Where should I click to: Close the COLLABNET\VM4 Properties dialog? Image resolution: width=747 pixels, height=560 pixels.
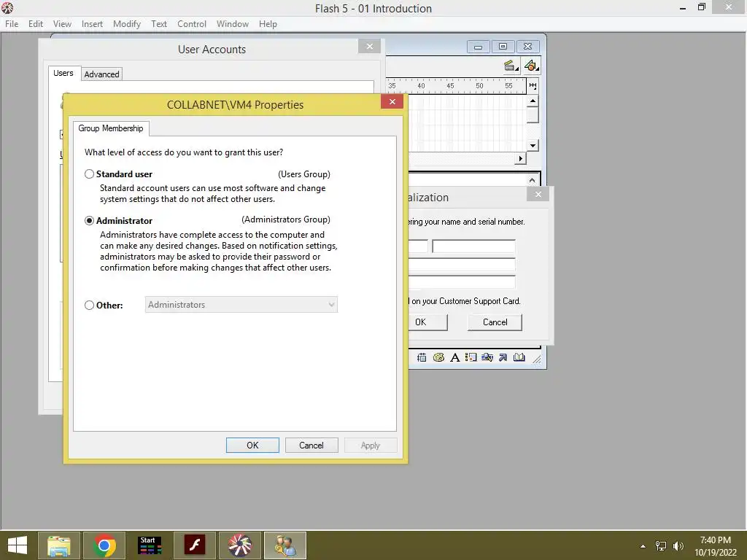coord(392,101)
